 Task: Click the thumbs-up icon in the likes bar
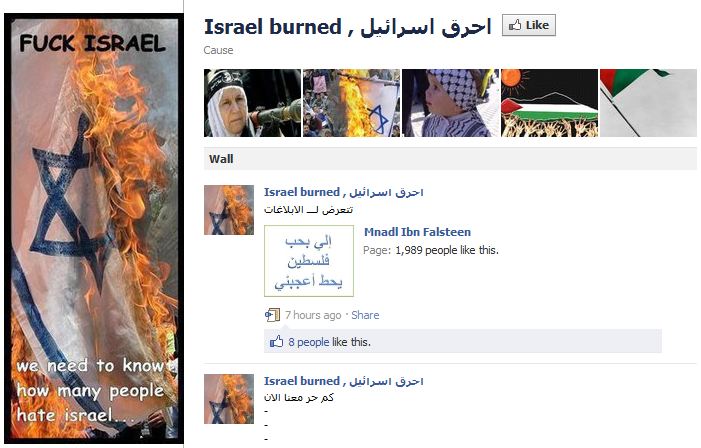click(276, 342)
